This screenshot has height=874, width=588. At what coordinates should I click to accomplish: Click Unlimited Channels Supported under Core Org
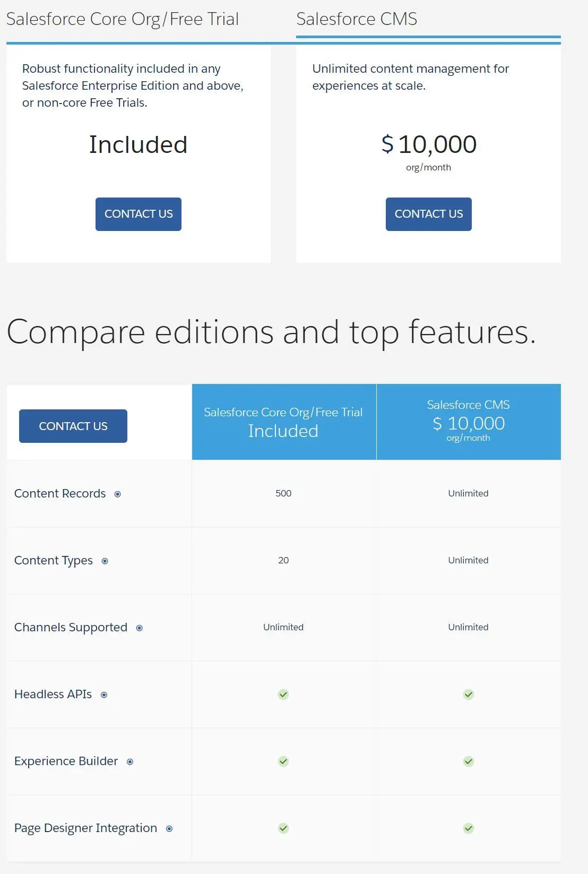coord(283,627)
